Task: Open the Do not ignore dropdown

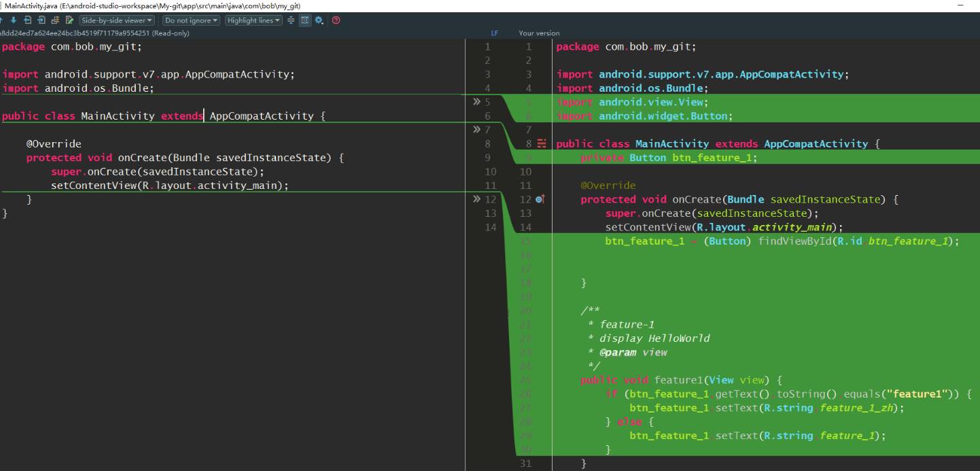Action: pyautogui.click(x=192, y=20)
